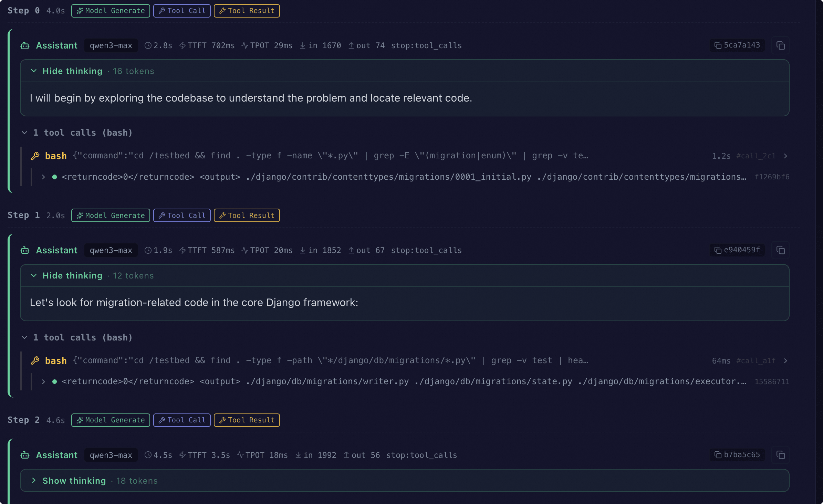This screenshot has height=504, width=823.
Task: Click the clock icon beside 4.5s
Action: tap(148, 455)
